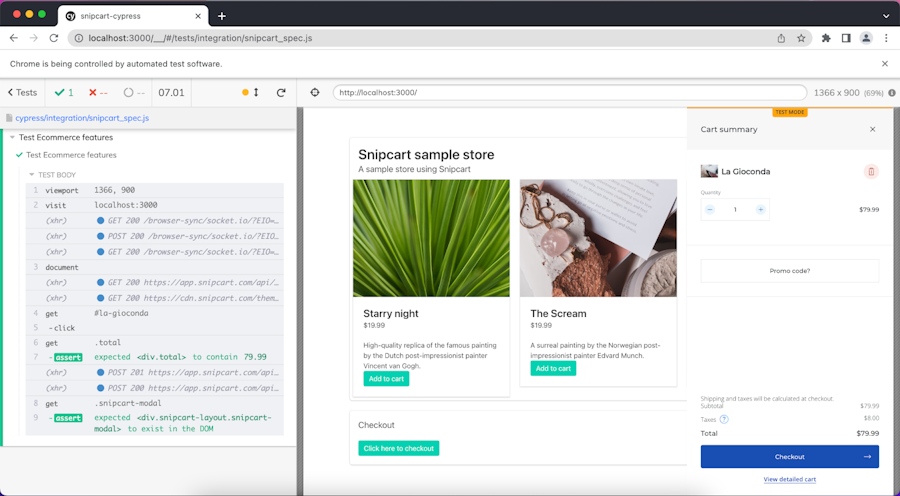
Task: Select the viewport 1366, 900 command
Action: [154, 190]
